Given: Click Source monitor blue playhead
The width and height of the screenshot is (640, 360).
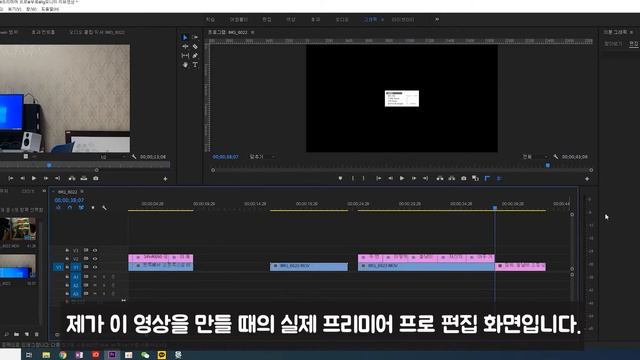Looking at the screenshot, I should click(x=49, y=165).
